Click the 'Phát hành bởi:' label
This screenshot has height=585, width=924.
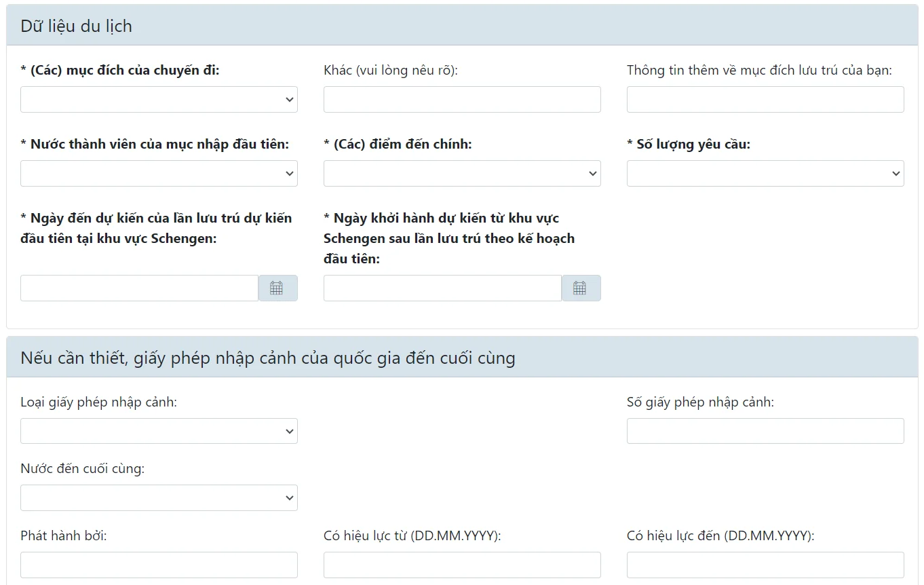(x=64, y=535)
